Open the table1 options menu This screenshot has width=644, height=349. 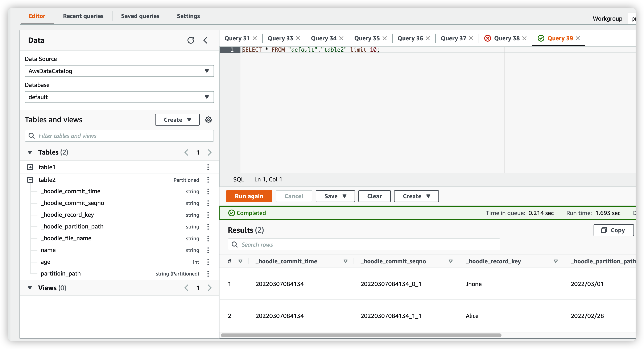[208, 167]
